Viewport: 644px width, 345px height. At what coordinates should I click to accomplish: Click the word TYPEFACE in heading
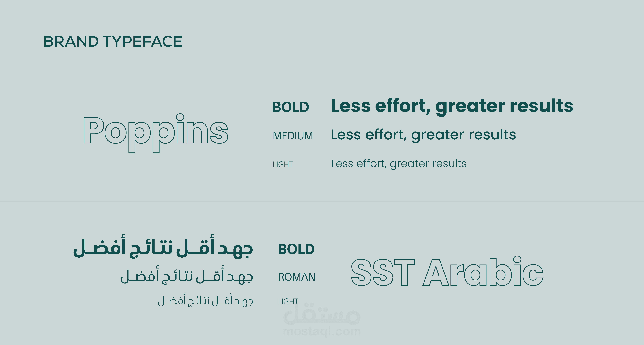click(x=142, y=42)
